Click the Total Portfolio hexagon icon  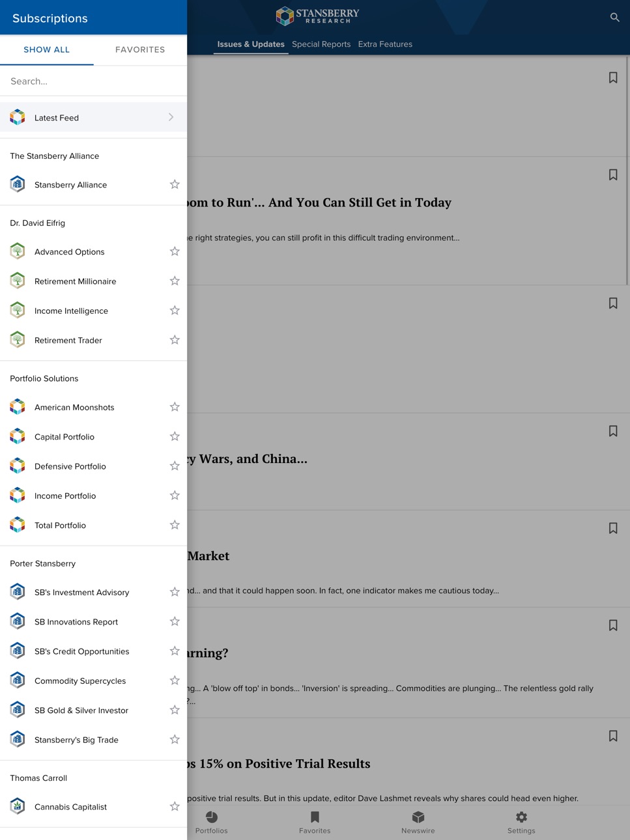pyautogui.click(x=18, y=525)
